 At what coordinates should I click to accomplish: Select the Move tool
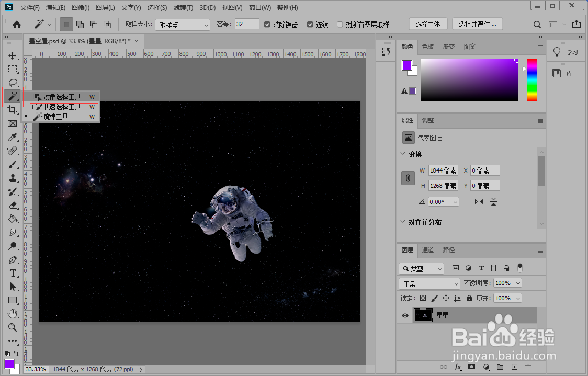click(13, 55)
